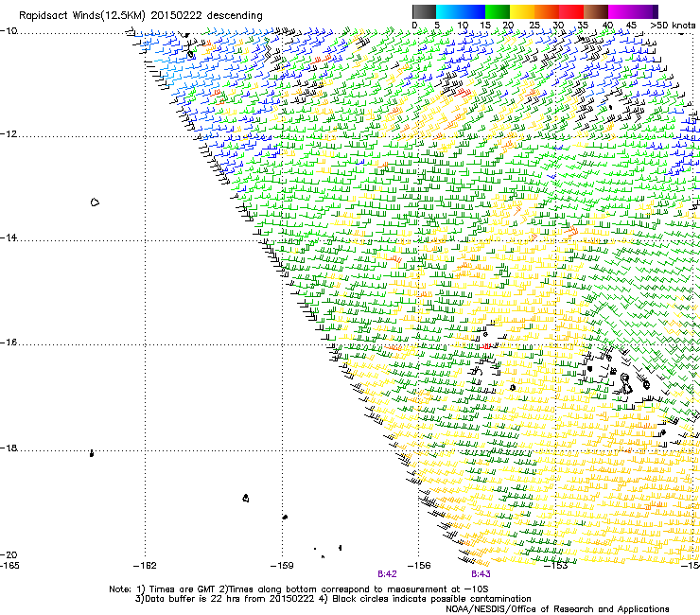The width and height of the screenshot is (700, 615).
Task: Click the gray 0-5 knots legend swatch
Action: 424,11
